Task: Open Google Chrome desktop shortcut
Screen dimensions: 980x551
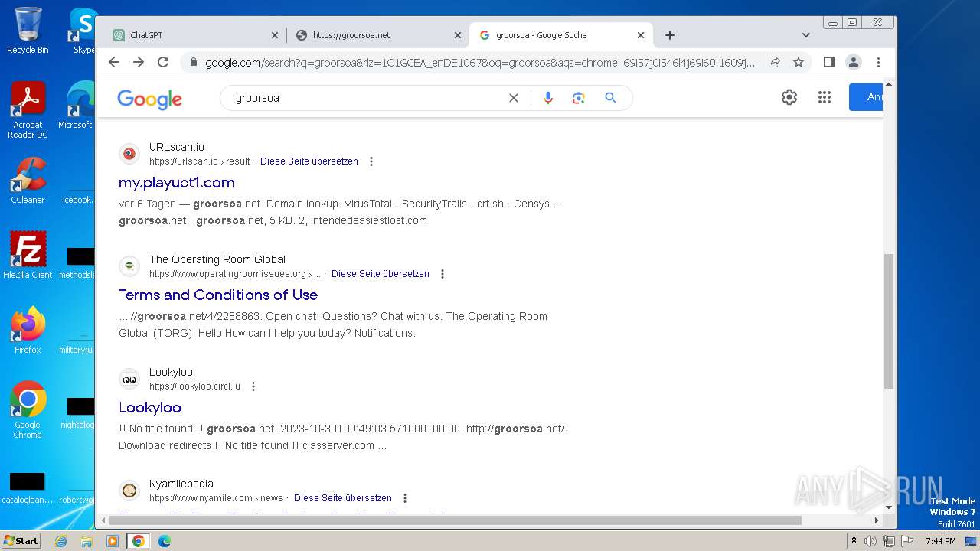Action: (x=28, y=410)
